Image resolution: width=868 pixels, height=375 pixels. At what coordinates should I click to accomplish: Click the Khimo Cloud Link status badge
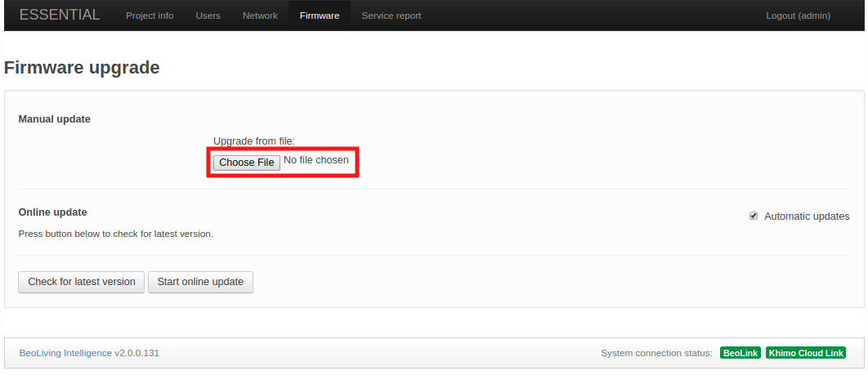[x=805, y=353]
